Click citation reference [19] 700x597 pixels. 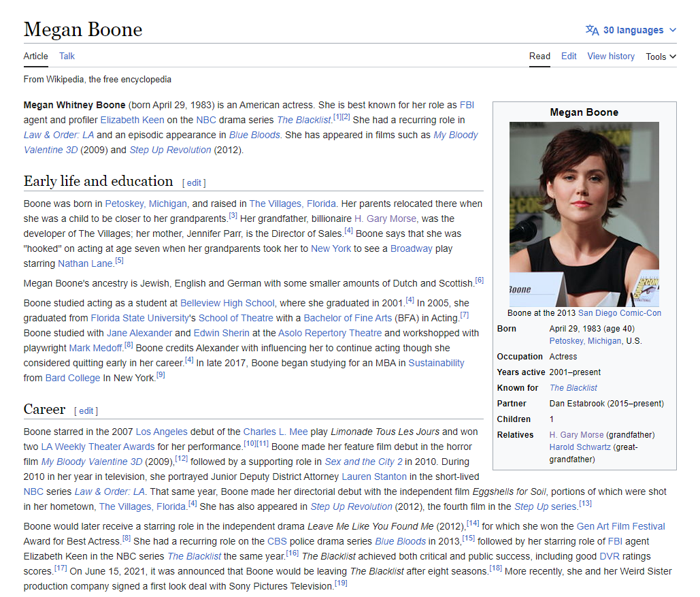click(341, 583)
